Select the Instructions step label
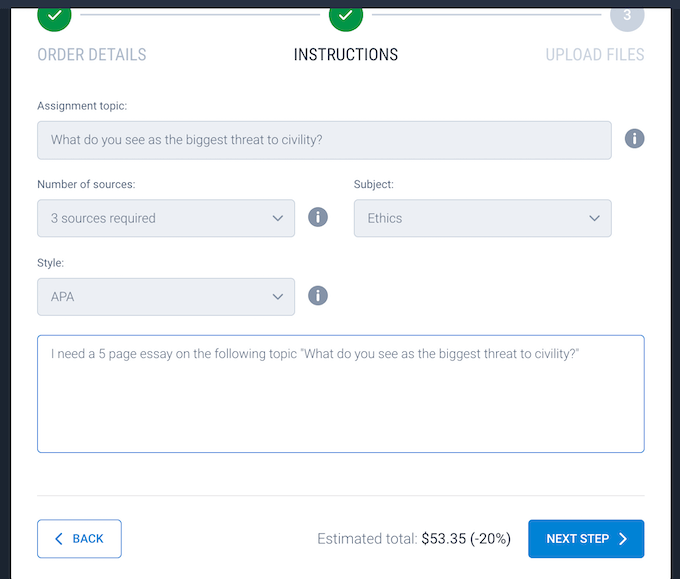 pyautogui.click(x=346, y=55)
